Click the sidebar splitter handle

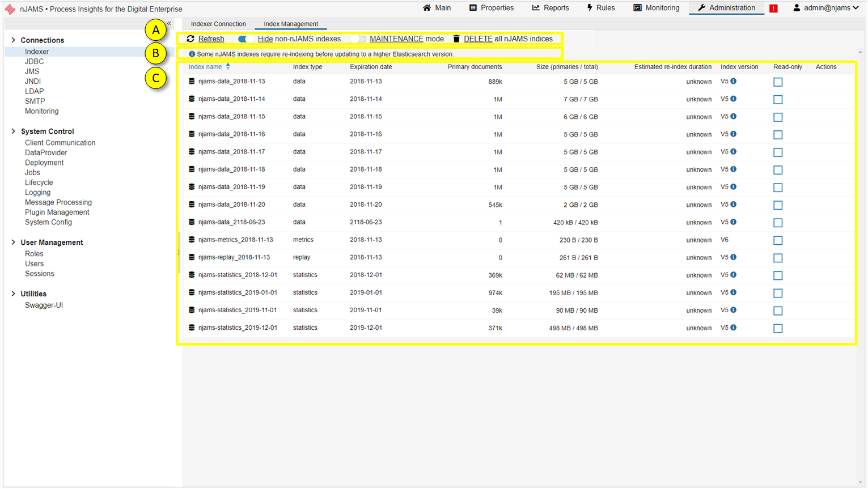(179, 253)
